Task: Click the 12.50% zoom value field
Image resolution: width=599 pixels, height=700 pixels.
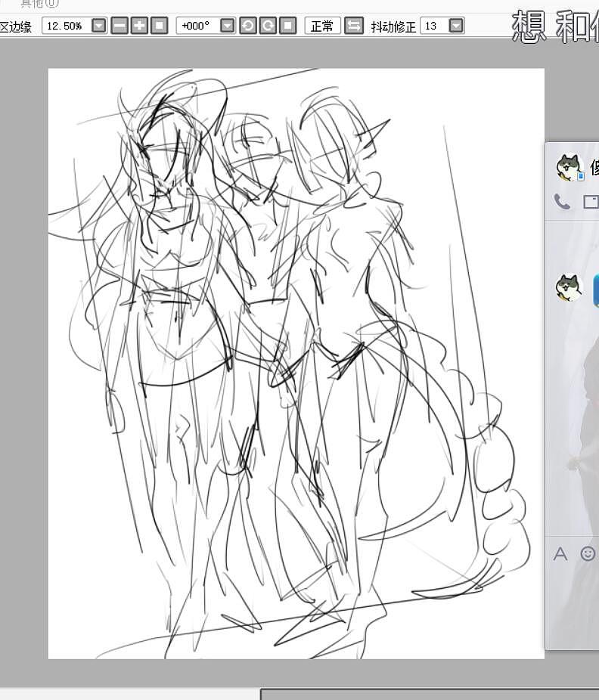Action: tap(67, 26)
